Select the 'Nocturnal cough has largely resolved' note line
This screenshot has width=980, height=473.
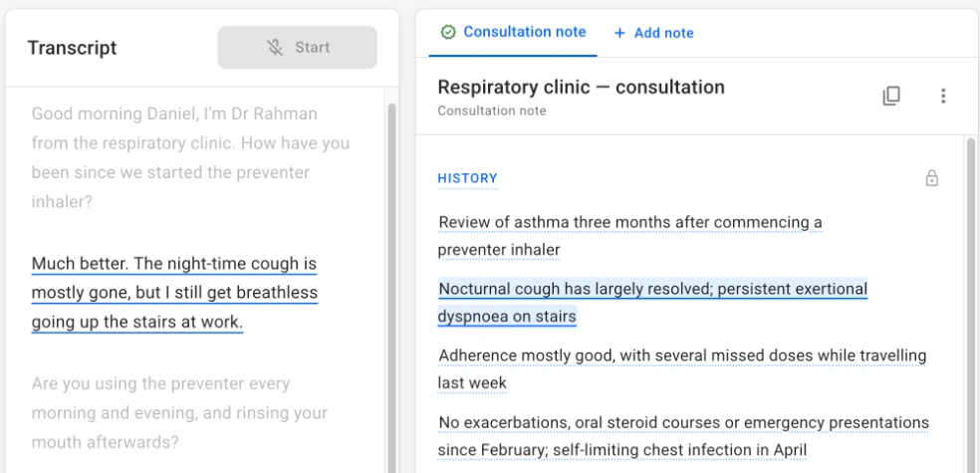(x=652, y=303)
